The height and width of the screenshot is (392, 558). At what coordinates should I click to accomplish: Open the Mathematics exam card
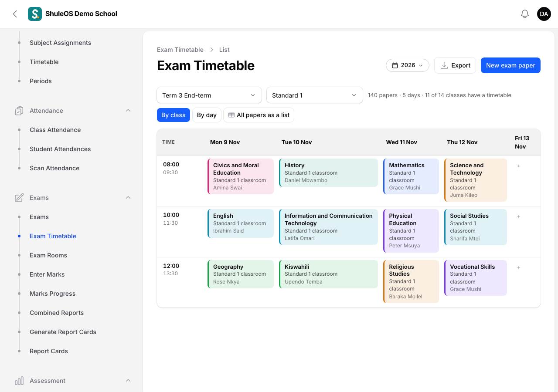(x=411, y=176)
